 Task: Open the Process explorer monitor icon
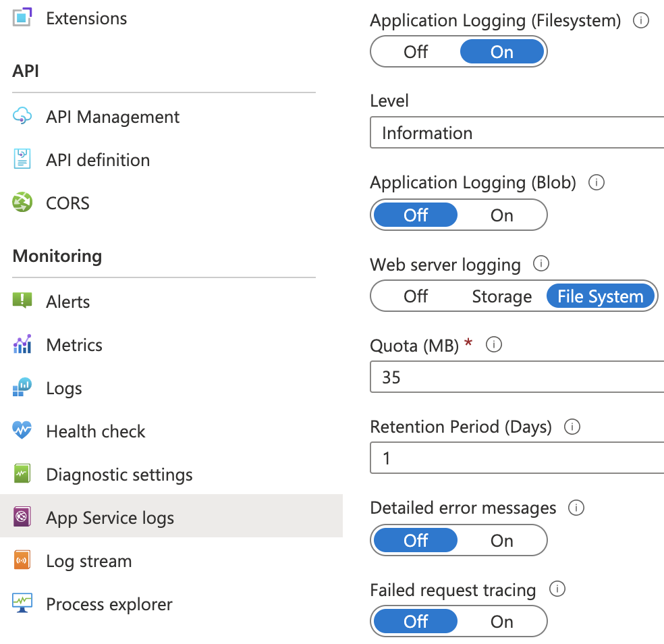22,604
